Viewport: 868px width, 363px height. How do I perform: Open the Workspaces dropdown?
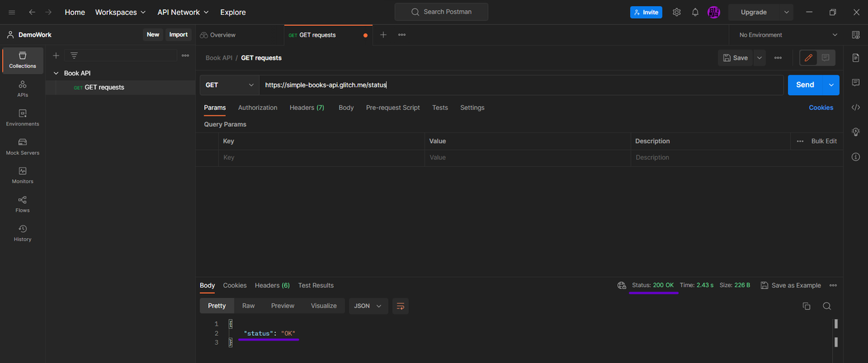(120, 12)
